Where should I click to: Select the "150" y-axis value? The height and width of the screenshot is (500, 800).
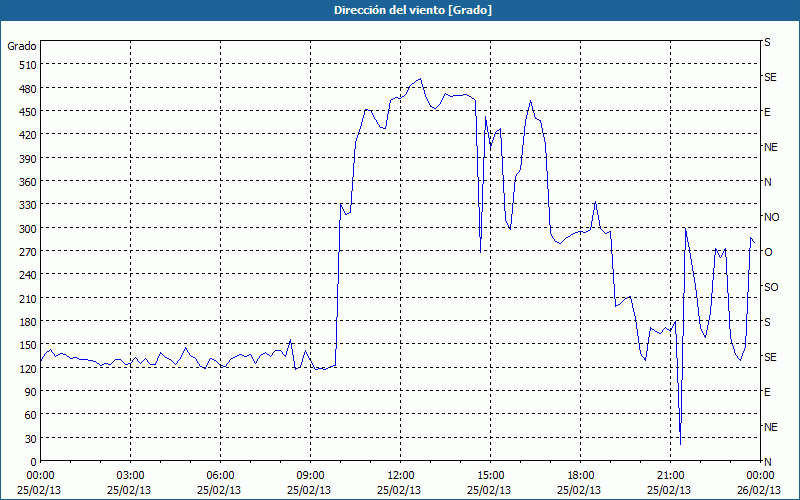pyautogui.click(x=28, y=345)
